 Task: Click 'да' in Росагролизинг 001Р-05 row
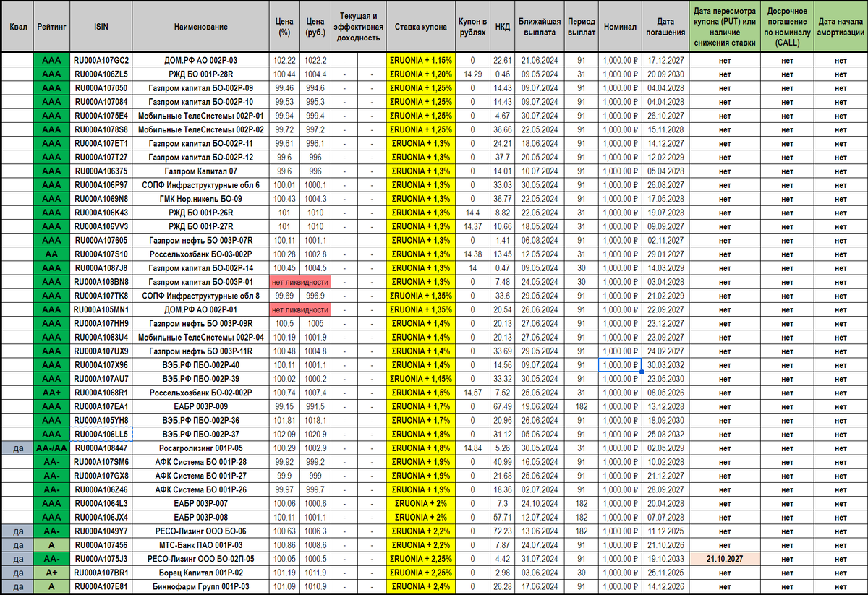19,448
